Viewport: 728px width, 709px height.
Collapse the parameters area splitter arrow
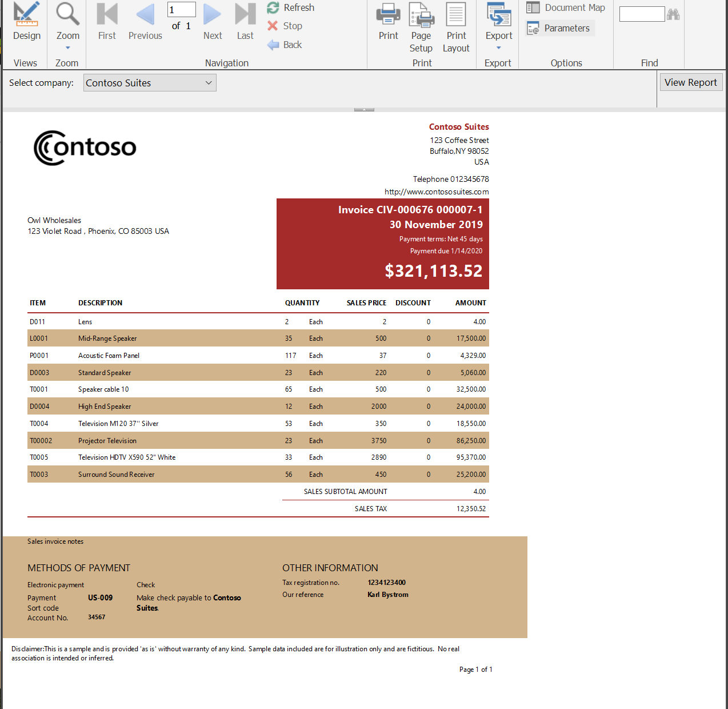pos(364,109)
